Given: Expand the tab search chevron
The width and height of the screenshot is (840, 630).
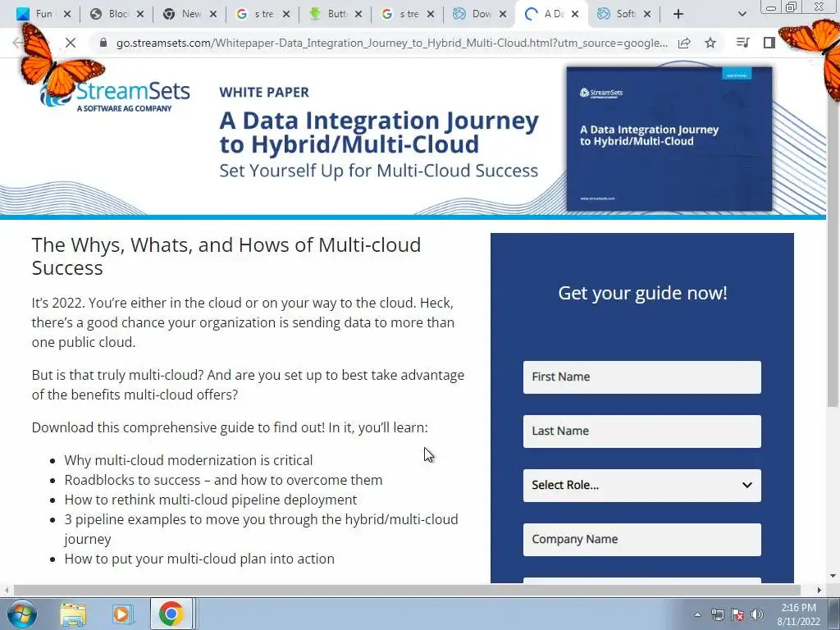Looking at the screenshot, I should coord(742,14).
